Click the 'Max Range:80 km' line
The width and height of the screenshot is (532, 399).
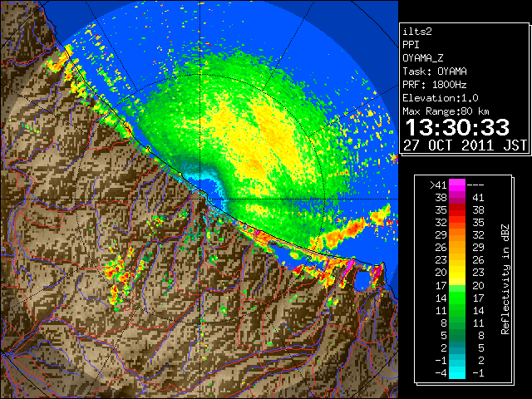coord(446,111)
